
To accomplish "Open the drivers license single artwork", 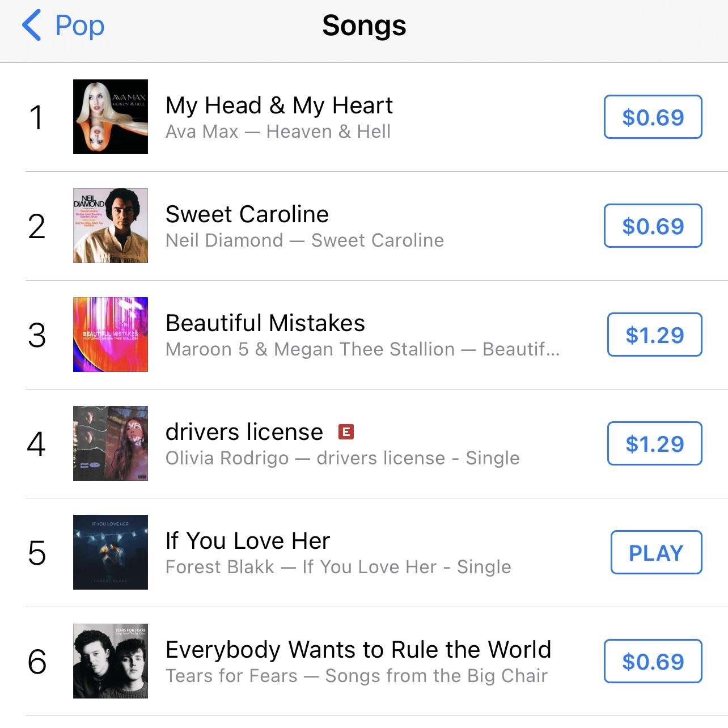I will tap(110, 443).
